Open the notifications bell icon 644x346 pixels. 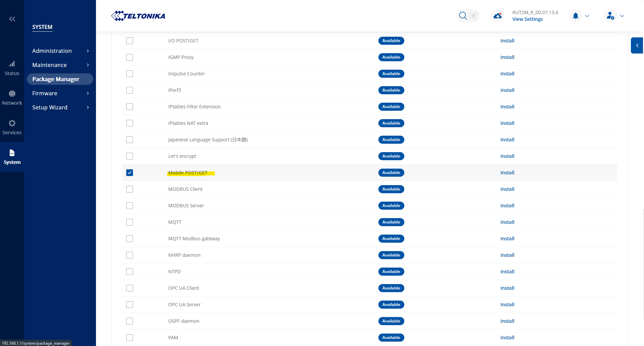[576, 16]
